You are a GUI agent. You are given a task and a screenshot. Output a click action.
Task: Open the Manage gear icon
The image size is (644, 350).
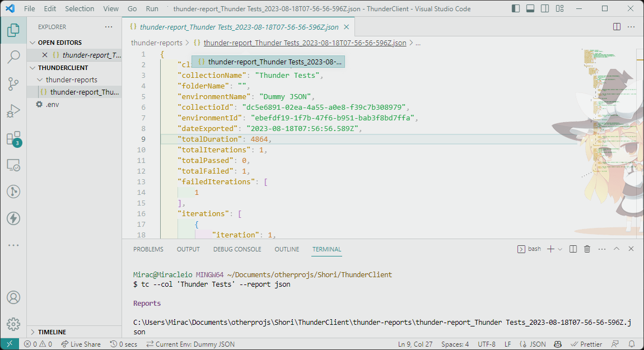[x=13, y=324]
